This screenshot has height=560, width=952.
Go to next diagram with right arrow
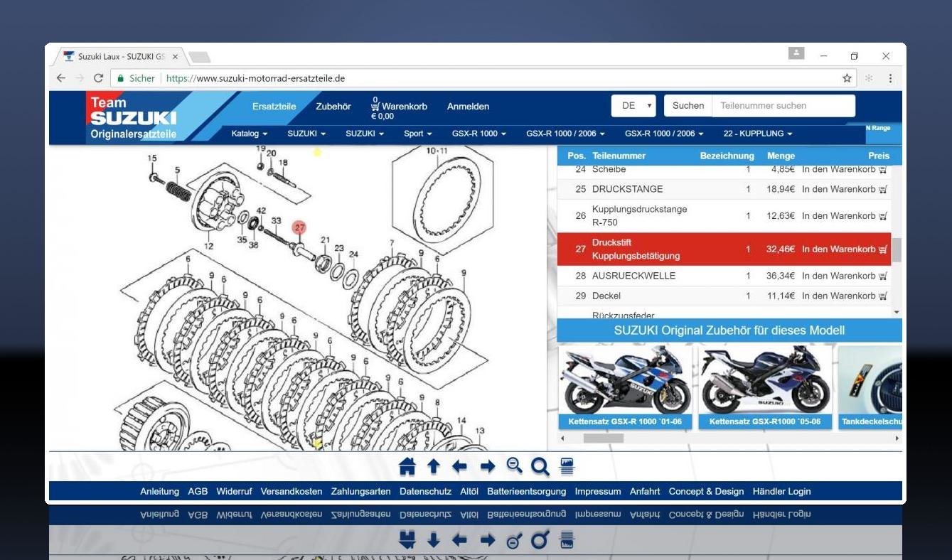point(488,466)
